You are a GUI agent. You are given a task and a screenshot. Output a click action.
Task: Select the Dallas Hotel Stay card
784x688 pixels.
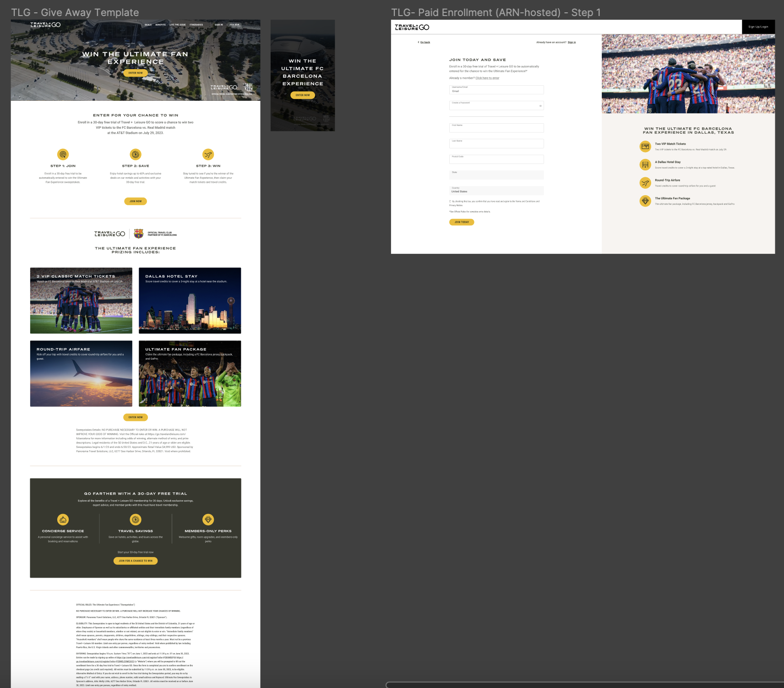[190, 300]
